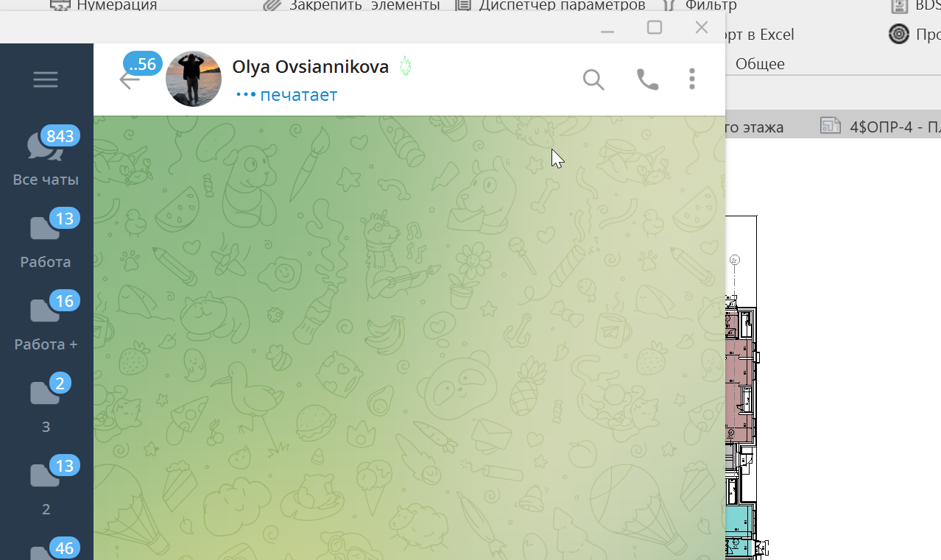This screenshot has width=941, height=560.
Task: Open Olya Ovsiannikova's profile photo
Action: [194, 79]
